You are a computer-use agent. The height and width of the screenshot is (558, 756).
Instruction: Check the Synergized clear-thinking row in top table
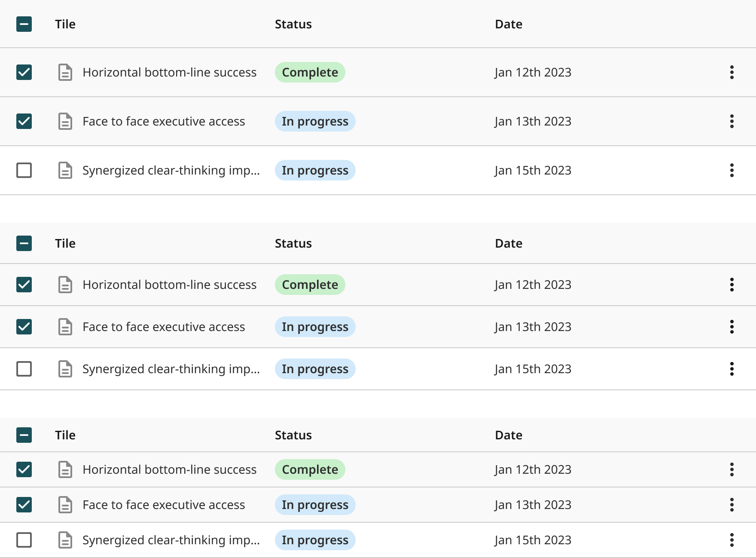24,170
